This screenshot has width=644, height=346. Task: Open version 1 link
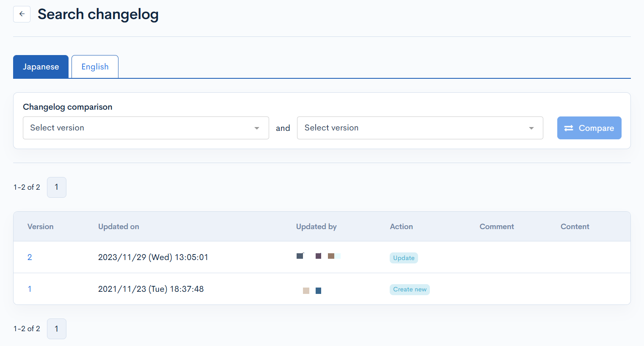point(30,289)
